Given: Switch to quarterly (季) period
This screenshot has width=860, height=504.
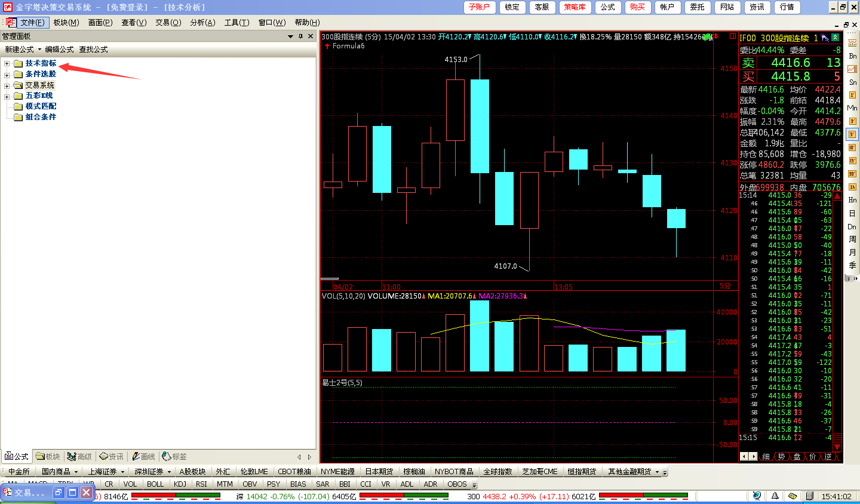Looking at the screenshot, I should point(852,266).
